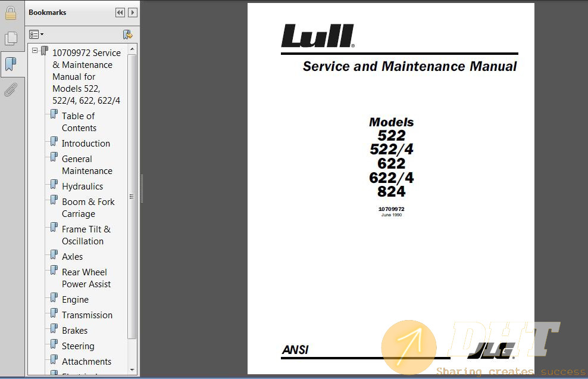Jump to the Introduction bookmark
This screenshot has height=379, width=588.
click(86, 144)
